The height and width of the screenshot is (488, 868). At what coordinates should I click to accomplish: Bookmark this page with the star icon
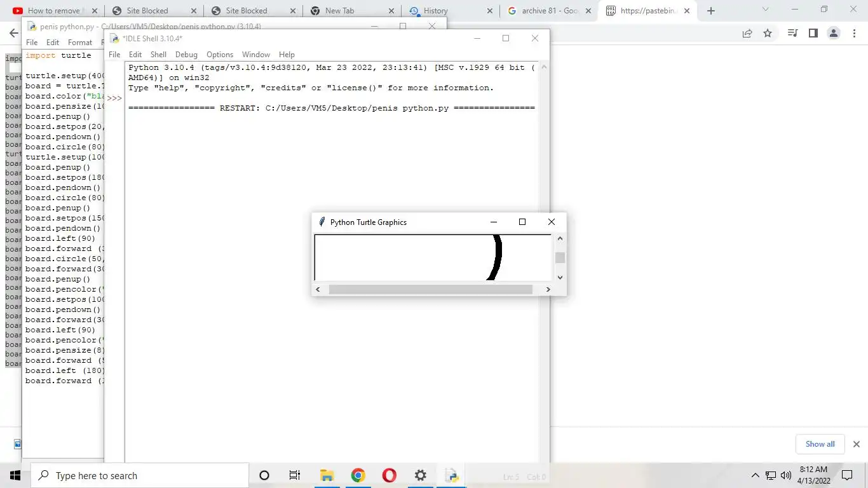click(768, 34)
